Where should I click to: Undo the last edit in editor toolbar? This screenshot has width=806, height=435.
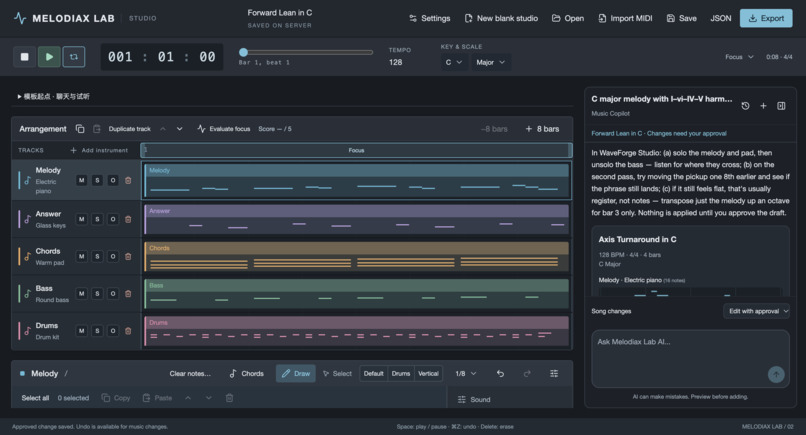[500, 374]
